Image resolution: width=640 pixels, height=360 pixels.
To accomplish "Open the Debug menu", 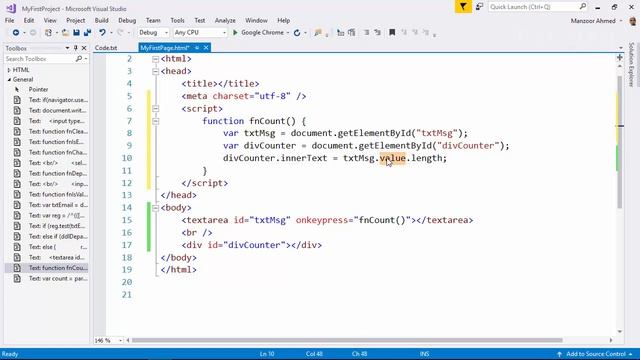I will point(127,20).
